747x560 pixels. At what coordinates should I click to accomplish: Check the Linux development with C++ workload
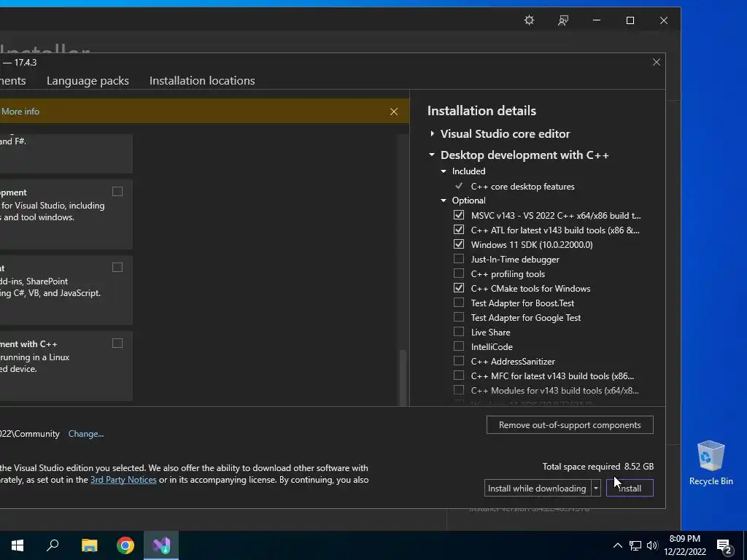[x=117, y=343]
